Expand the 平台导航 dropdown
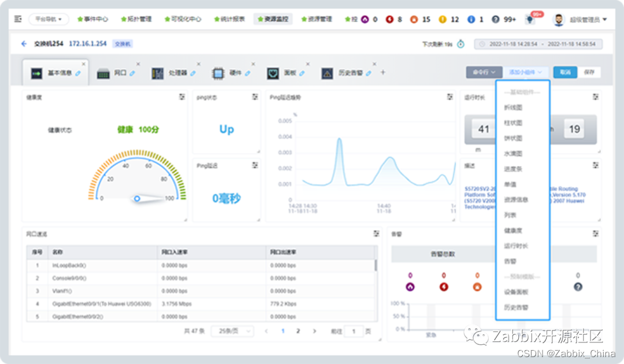This screenshot has height=364, width=624. pyautogui.click(x=49, y=19)
